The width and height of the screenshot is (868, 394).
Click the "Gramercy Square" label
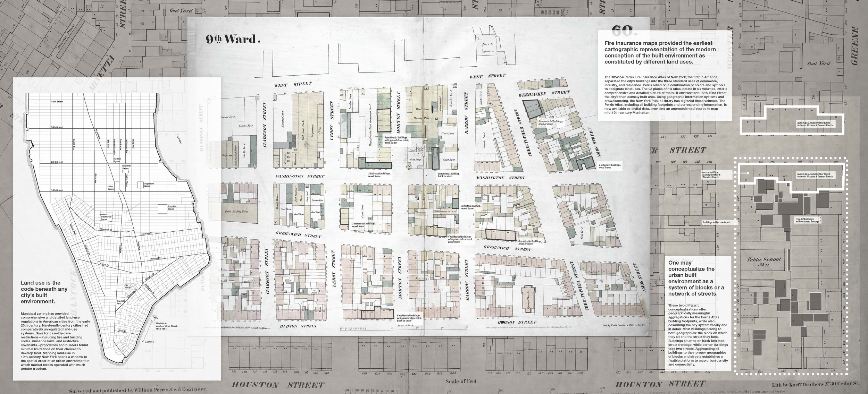coord(126,166)
